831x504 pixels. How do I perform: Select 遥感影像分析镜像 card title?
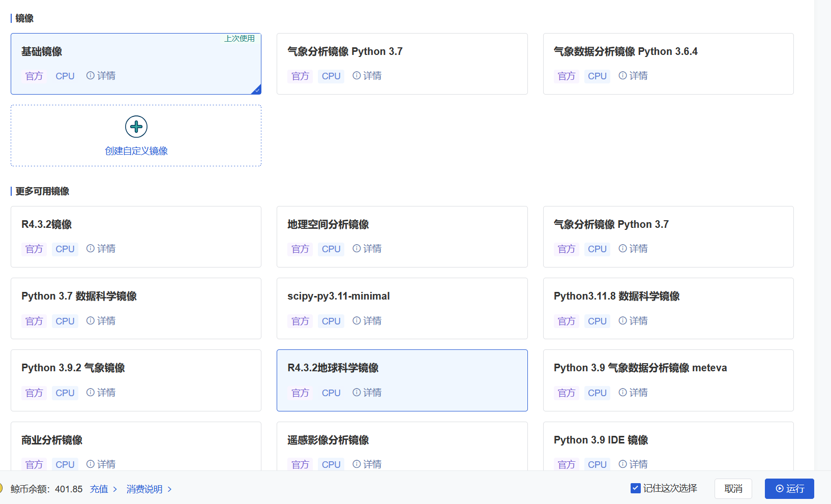[x=328, y=440]
